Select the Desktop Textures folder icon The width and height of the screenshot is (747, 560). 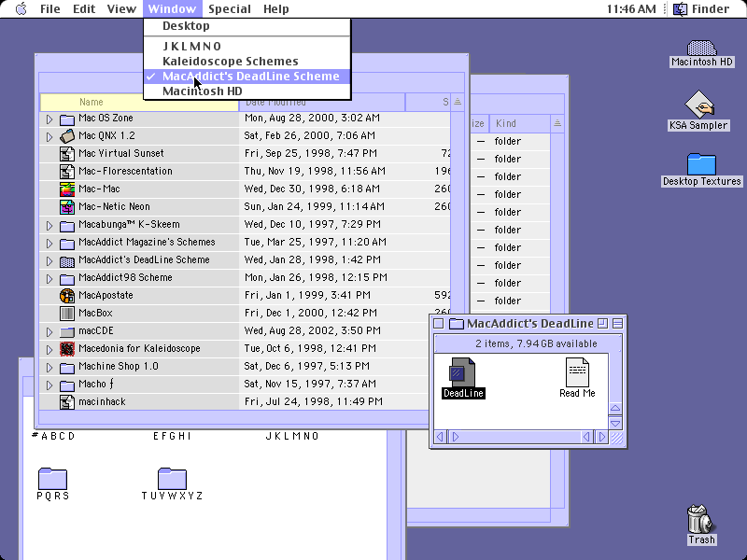click(701, 164)
